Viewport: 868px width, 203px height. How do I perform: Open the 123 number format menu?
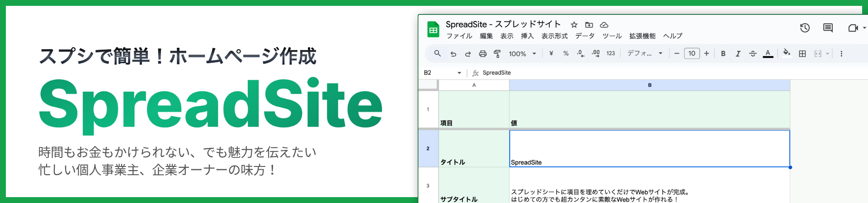pos(611,53)
